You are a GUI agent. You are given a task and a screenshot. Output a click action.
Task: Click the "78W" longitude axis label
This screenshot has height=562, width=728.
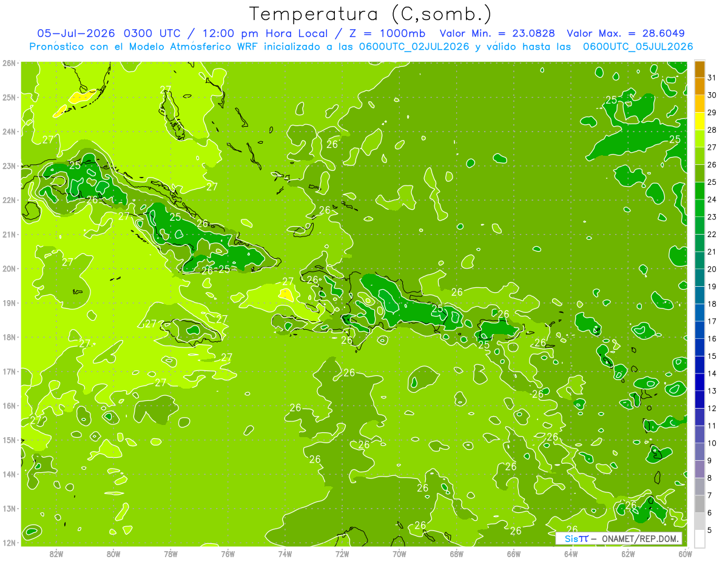tap(170, 554)
